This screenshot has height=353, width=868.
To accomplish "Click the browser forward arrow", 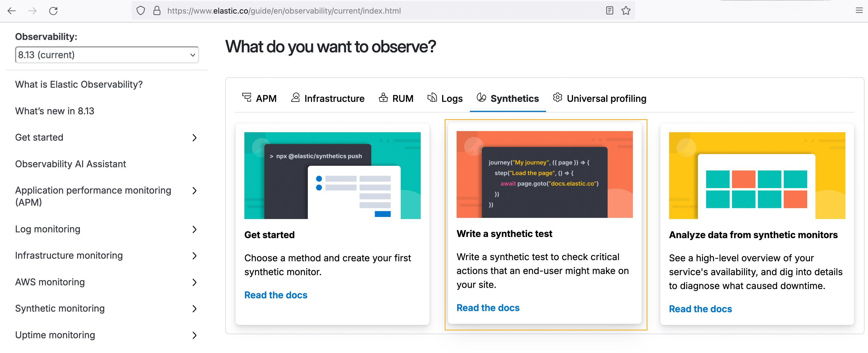I will (x=32, y=11).
